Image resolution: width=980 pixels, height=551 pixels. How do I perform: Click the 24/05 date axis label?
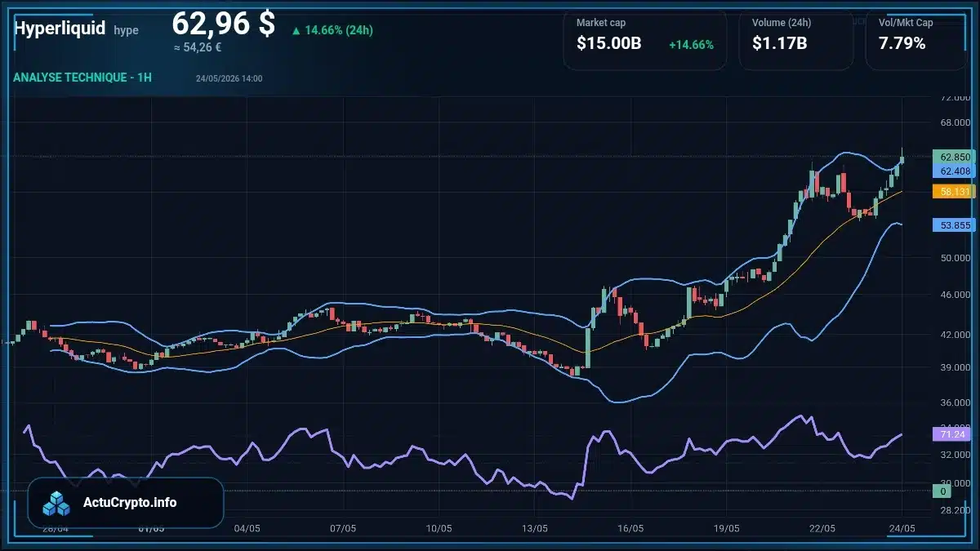(x=902, y=528)
